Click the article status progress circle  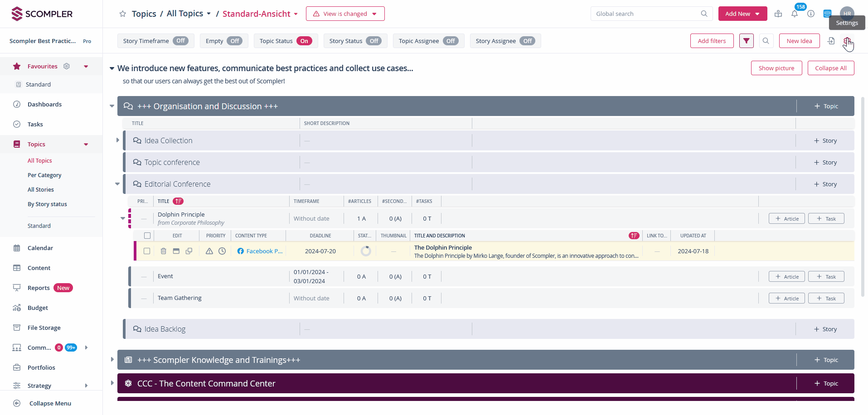(365, 251)
